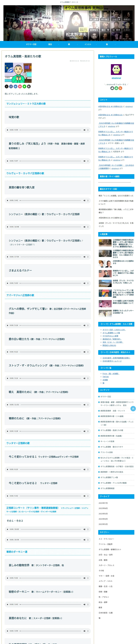Play the 17:54 シンフォニー II audio
This screenshot has width=138, height=644.
(8, 257)
